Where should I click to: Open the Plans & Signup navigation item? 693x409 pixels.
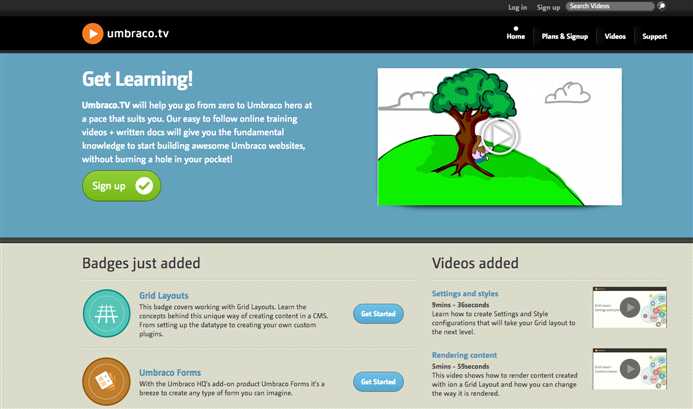pos(565,36)
